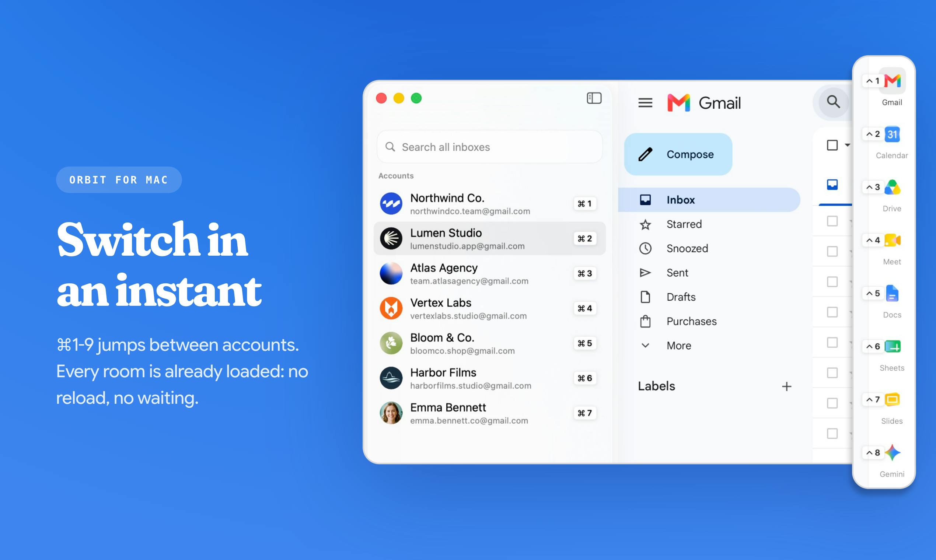This screenshot has height=560, width=936.
Task: Click the Gmail search magnifier icon
Action: point(833,102)
